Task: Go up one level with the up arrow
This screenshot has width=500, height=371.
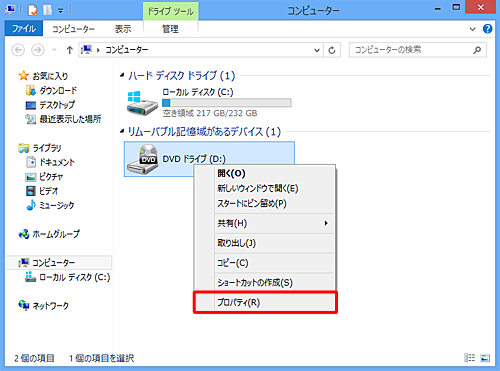Action: click(69, 50)
